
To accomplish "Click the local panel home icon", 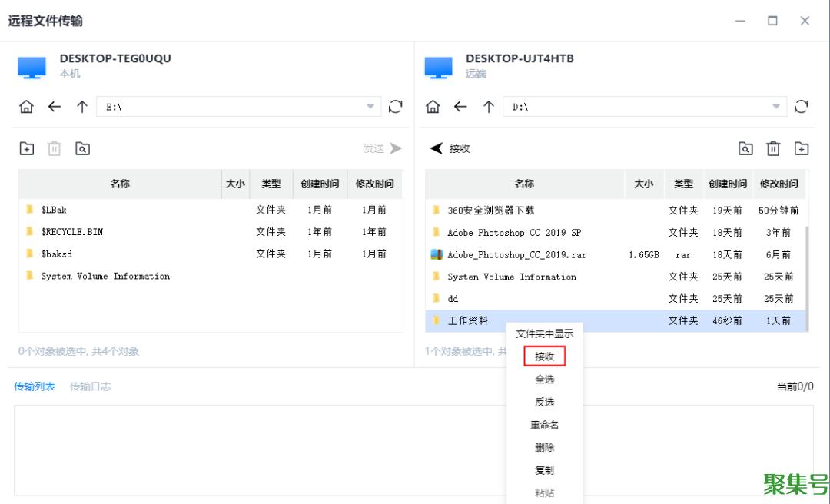I will [26, 107].
